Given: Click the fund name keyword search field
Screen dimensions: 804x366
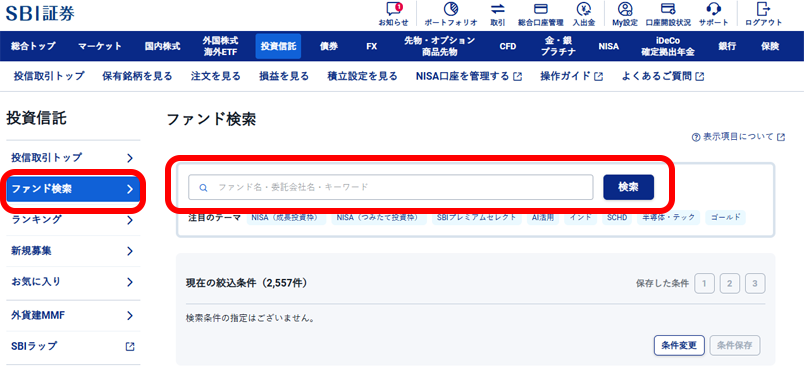Looking at the screenshot, I should (391, 187).
